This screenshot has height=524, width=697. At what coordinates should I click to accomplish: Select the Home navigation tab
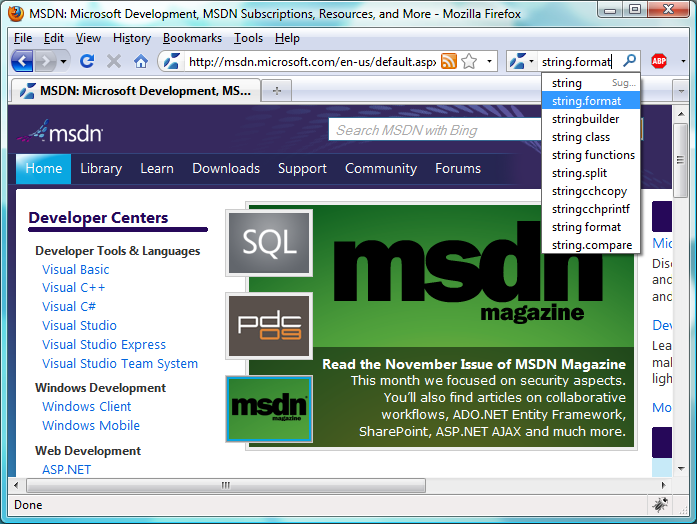point(44,168)
